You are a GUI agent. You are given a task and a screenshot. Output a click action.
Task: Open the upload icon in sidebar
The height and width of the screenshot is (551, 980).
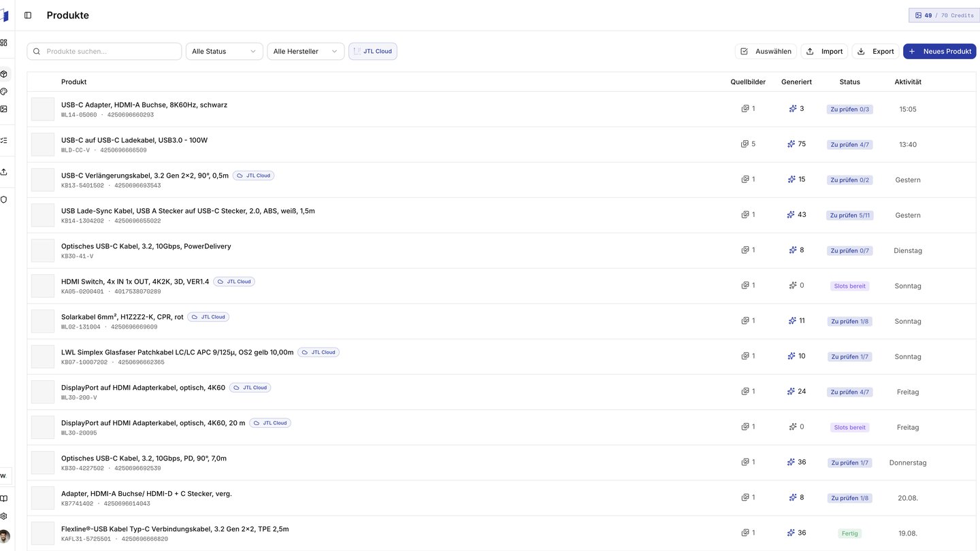point(4,171)
